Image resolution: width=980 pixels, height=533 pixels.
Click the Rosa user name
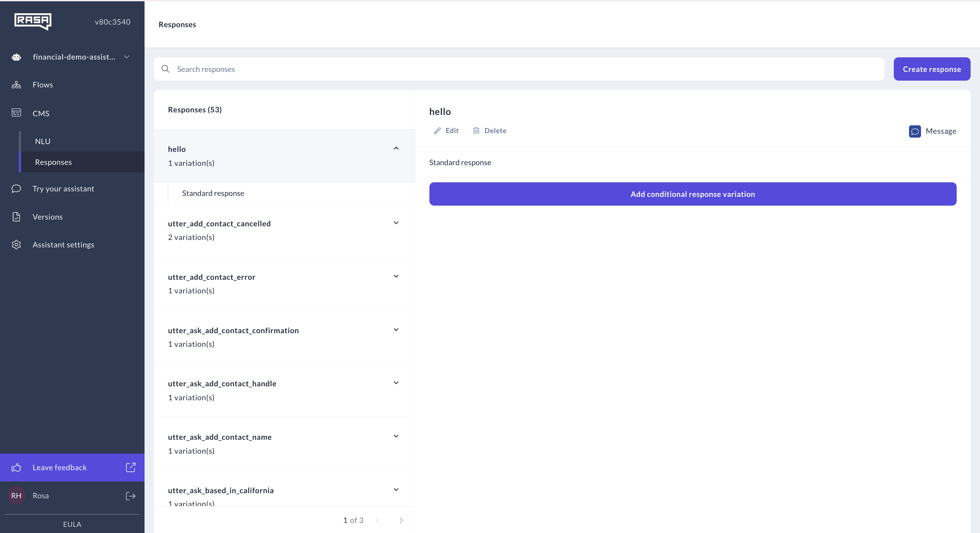[40, 496]
